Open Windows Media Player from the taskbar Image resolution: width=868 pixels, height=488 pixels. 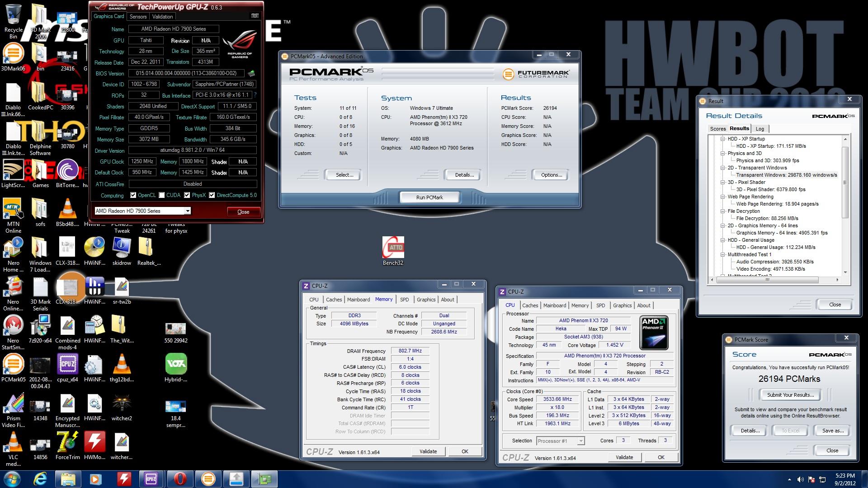pyautogui.click(x=95, y=479)
